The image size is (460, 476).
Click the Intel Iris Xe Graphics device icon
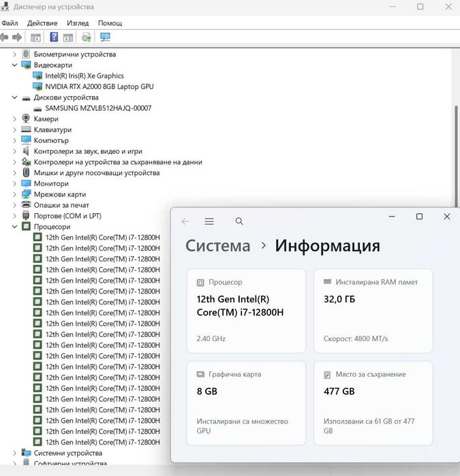(x=37, y=76)
